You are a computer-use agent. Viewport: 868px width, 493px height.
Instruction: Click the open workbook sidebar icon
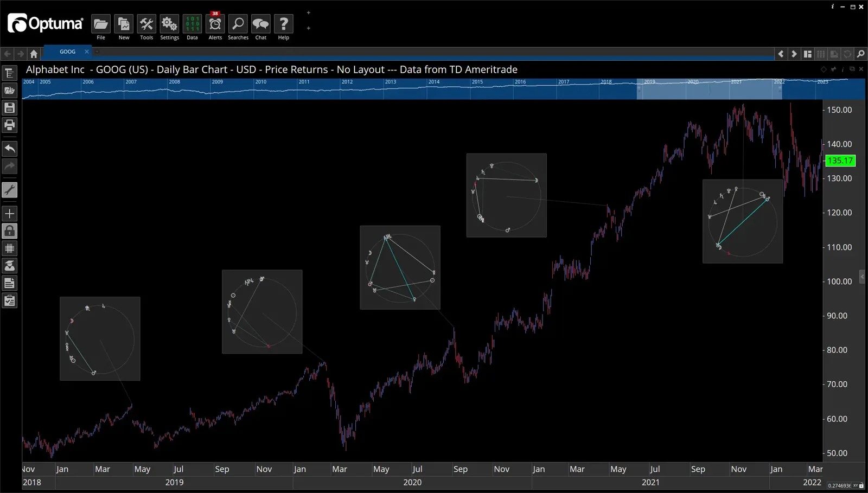tap(9, 91)
